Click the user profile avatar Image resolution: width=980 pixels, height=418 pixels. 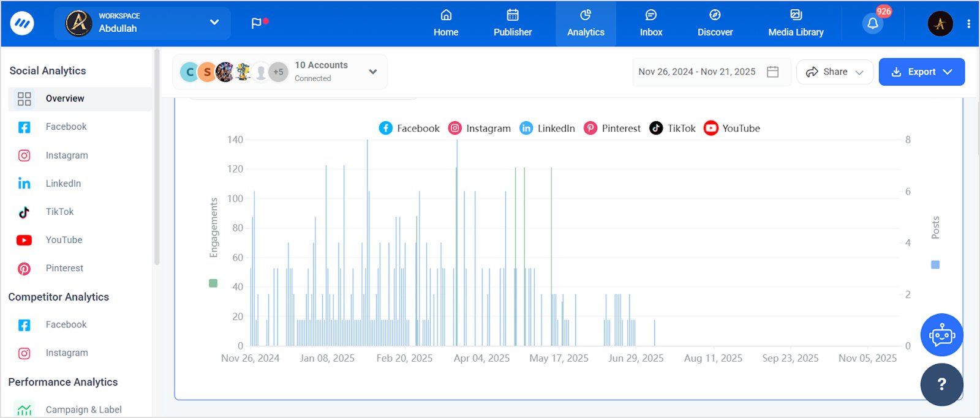pyautogui.click(x=940, y=24)
